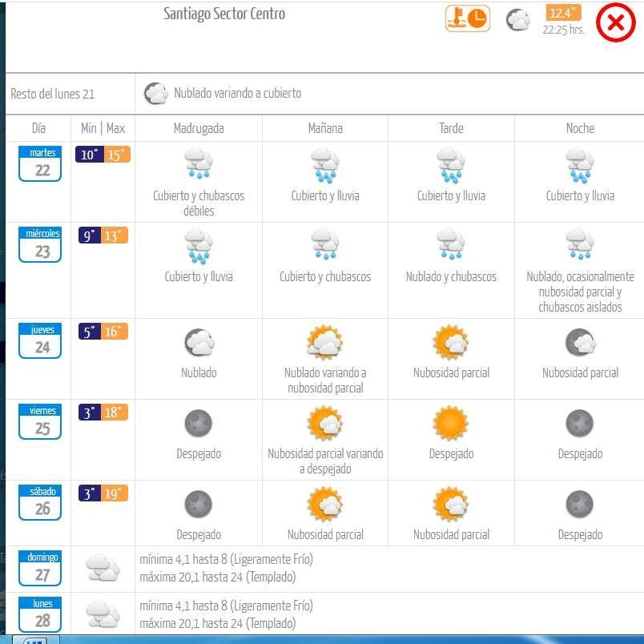Click the Madrugada column header
The height and width of the screenshot is (644, 644).
pos(199,128)
